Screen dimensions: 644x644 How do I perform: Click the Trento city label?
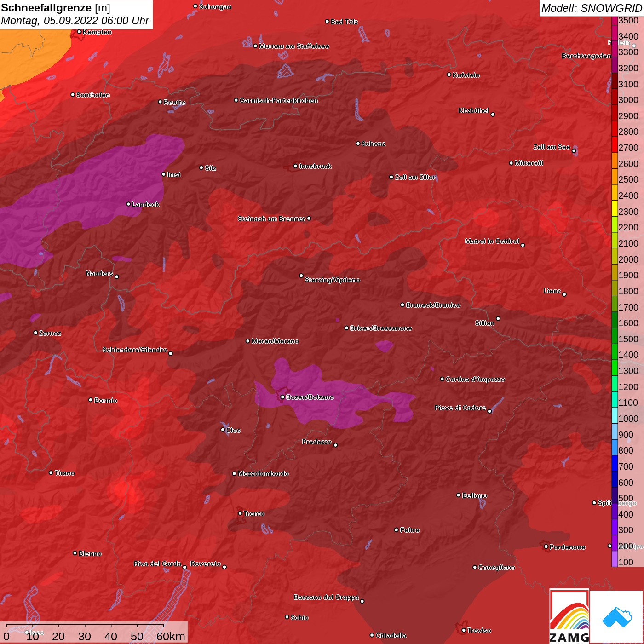coord(254,513)
